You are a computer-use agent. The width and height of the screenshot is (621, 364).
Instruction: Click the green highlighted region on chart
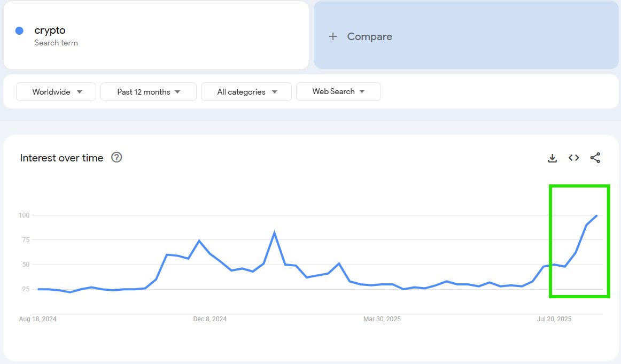(580, 241)
